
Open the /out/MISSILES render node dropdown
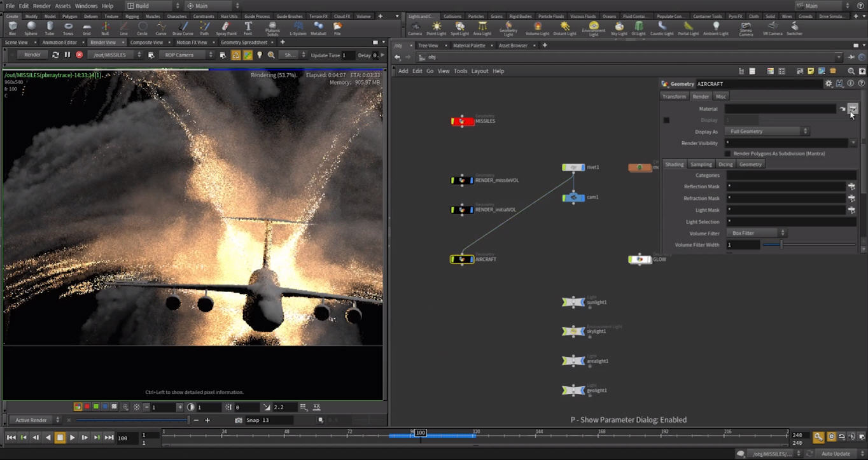coord(116,55)
